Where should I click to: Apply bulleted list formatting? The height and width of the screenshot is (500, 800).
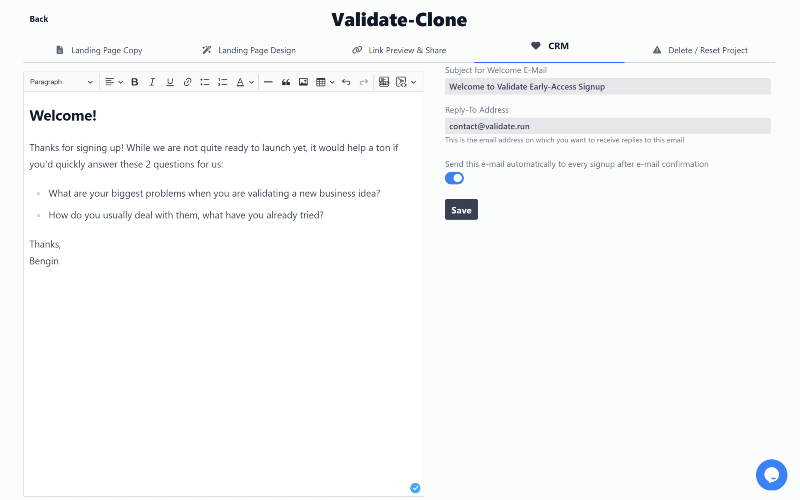[x=205, y=82]
